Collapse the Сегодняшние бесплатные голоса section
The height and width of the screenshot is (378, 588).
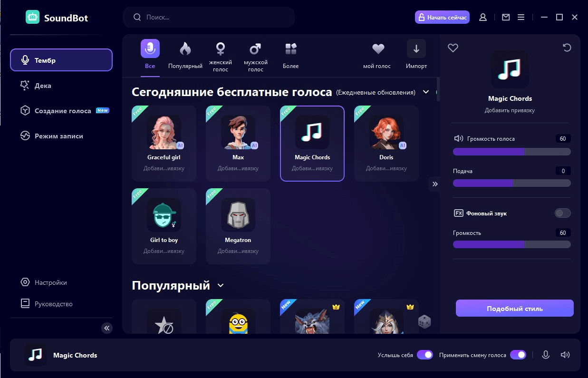[x=425, y=92]
